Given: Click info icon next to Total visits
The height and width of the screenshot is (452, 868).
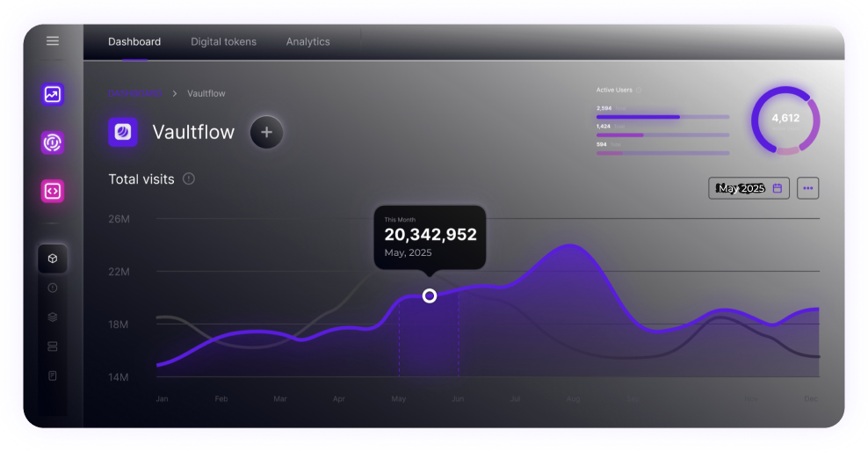Looking at the screenshot, I should coord(189,179).
